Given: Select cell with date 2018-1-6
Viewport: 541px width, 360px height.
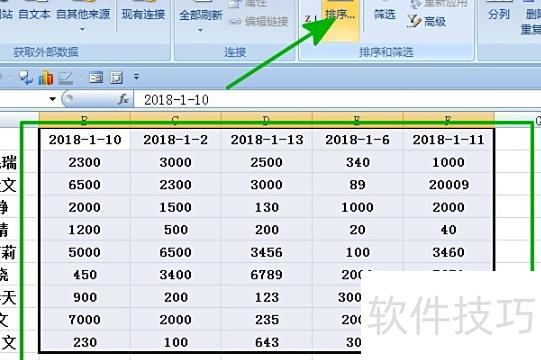Looking at the screenshot, I should click(357, 140).
